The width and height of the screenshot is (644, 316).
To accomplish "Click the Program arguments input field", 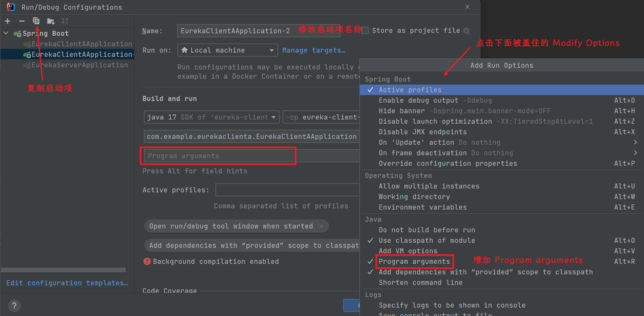I will [x=219, y=156].
